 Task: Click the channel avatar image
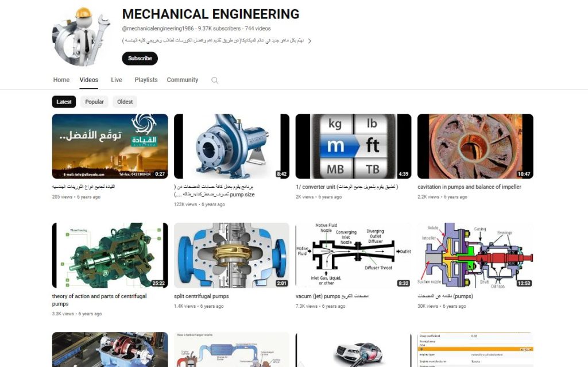pos(80,36)
